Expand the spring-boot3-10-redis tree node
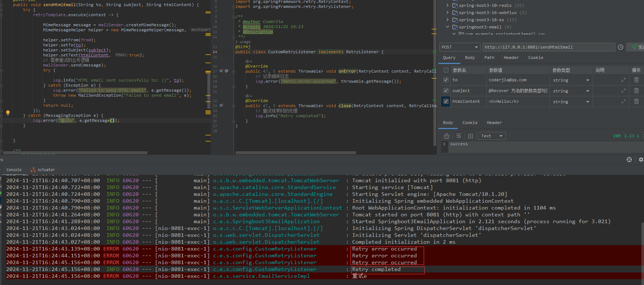The height and width of the screenshot is (285, 644). tap(447, 5)
